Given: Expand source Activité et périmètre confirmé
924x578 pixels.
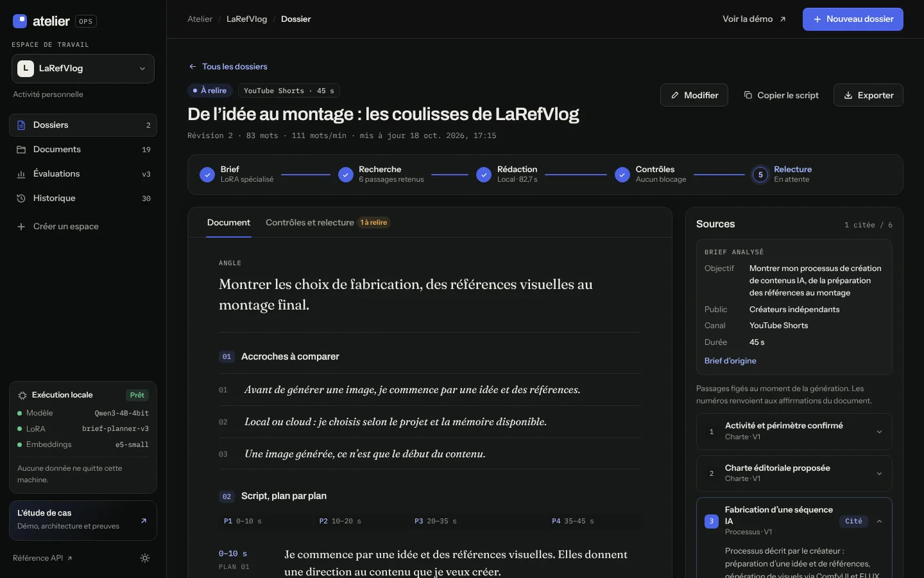Looking at the screenshot, I should tap(794, 432).
